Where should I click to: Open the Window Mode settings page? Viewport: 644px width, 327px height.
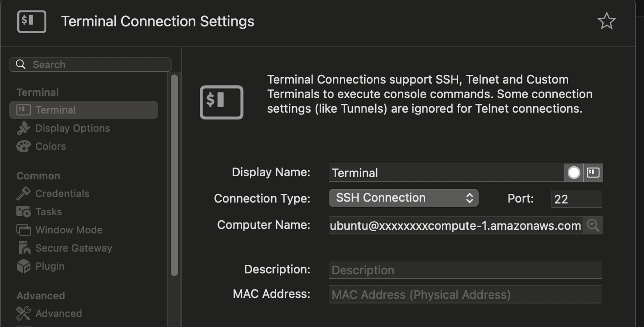[x=69, y=230]
